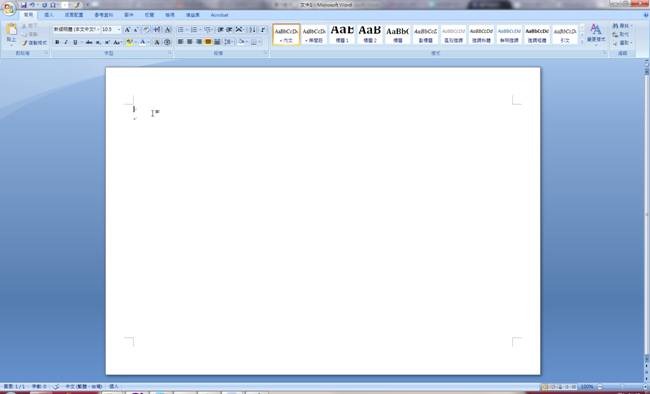
Task: Click the Character Shading icon
Action: tap(157, 42)
